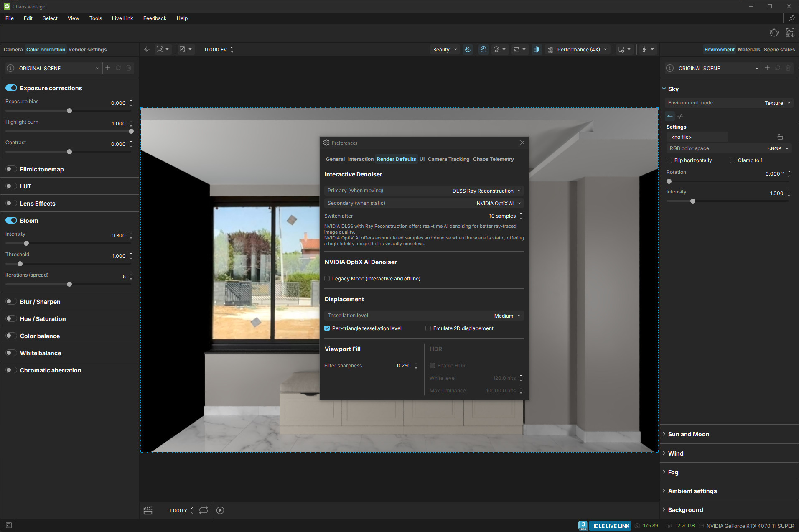The image size is (799, 532).
Task: Open the log icon in status bar
Action: point(9,525)
